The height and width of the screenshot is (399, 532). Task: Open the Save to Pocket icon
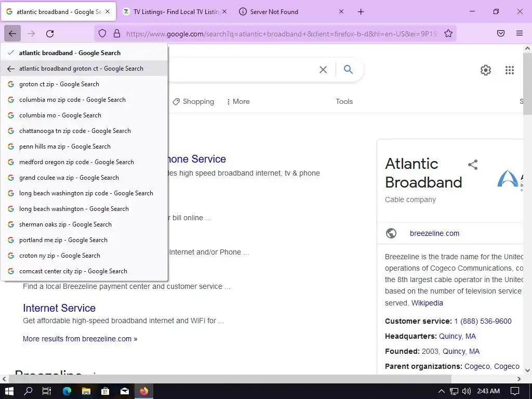501,33
